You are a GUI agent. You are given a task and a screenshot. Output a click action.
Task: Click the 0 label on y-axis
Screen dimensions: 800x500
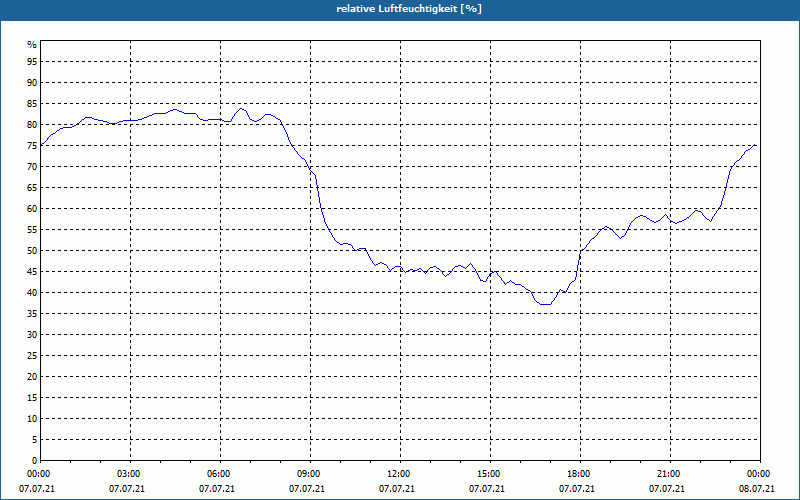pyautogui.click(x=35, y=461)
